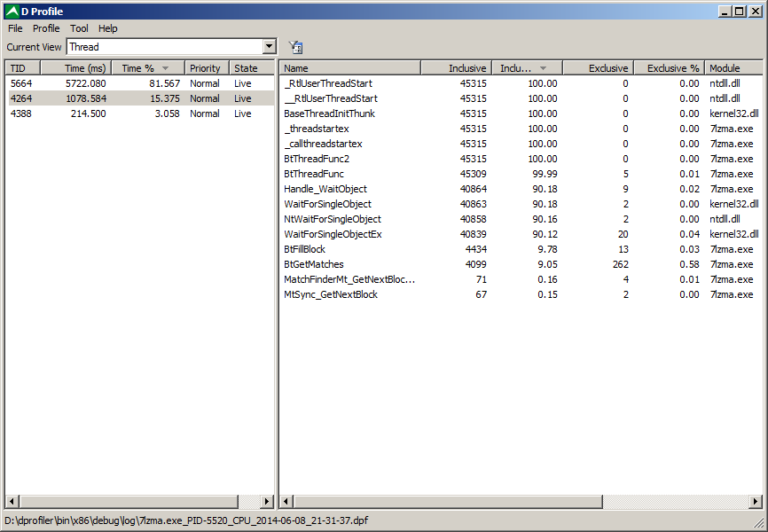
Task: Select the _RtlUserThreadStart function row
Action: click(x=521, y=83)
